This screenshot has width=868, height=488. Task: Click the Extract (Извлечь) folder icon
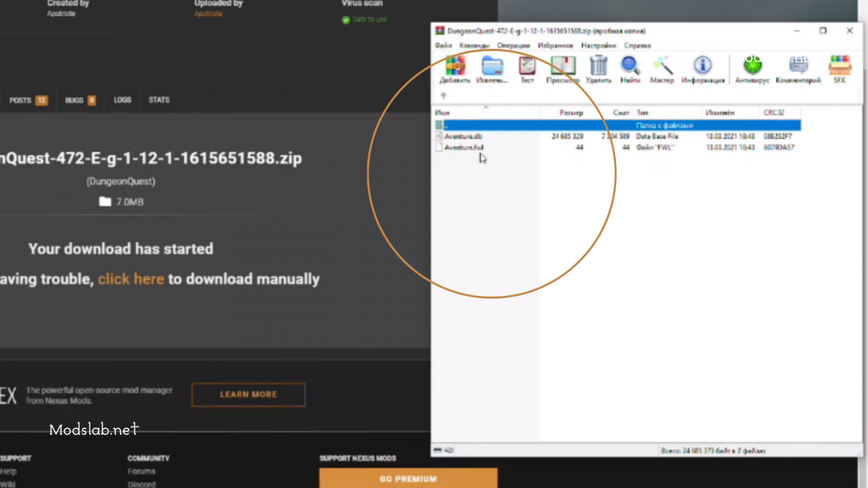point(492,66)
